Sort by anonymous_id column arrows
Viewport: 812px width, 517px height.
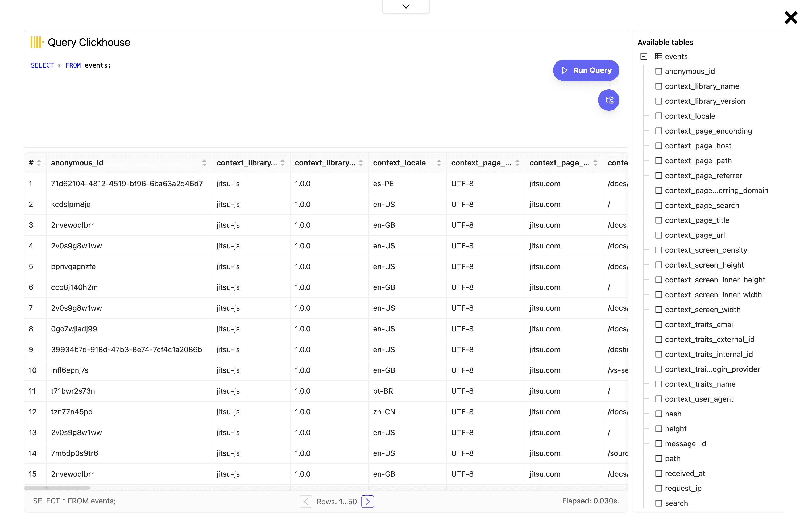[x=204, y=163]
